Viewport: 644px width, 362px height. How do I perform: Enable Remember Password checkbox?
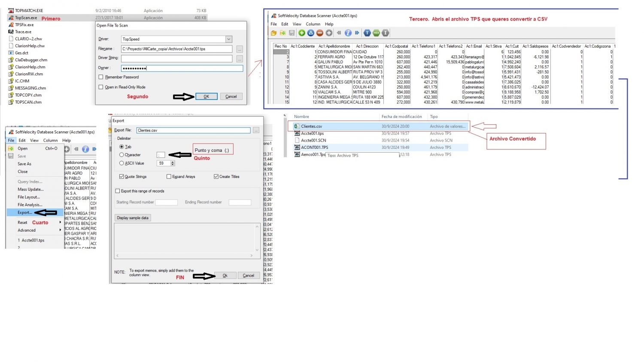coord(101,77)
